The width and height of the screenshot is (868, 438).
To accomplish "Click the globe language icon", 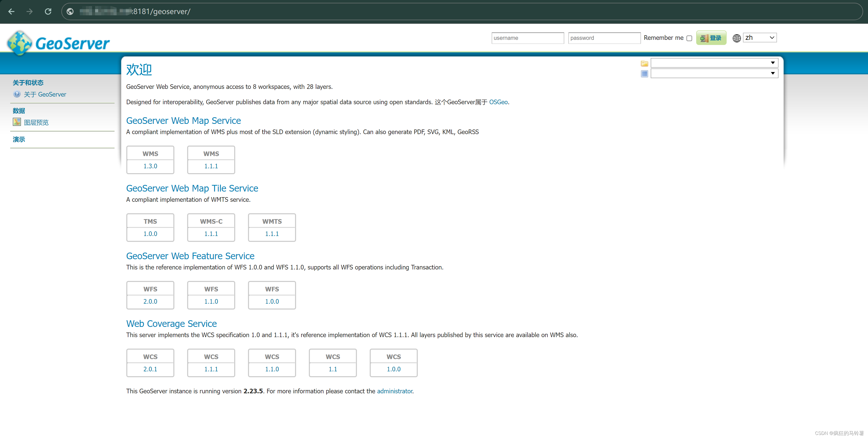I will coord(737,38).
